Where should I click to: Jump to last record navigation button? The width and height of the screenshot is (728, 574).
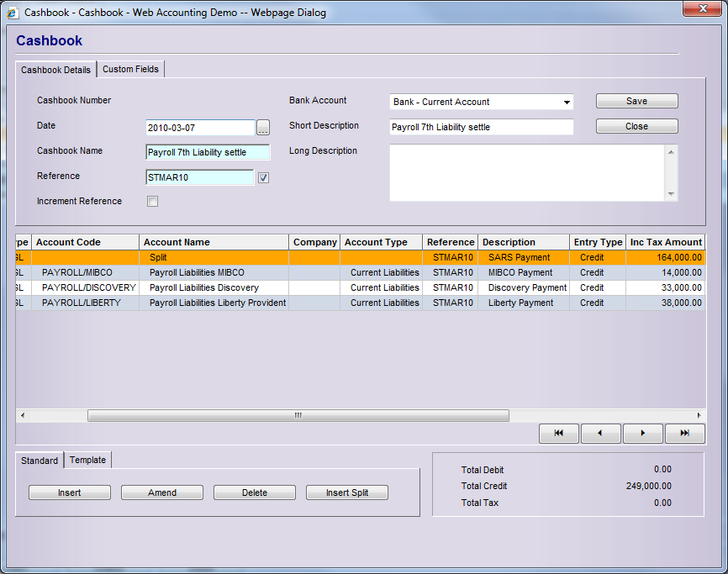684,434
